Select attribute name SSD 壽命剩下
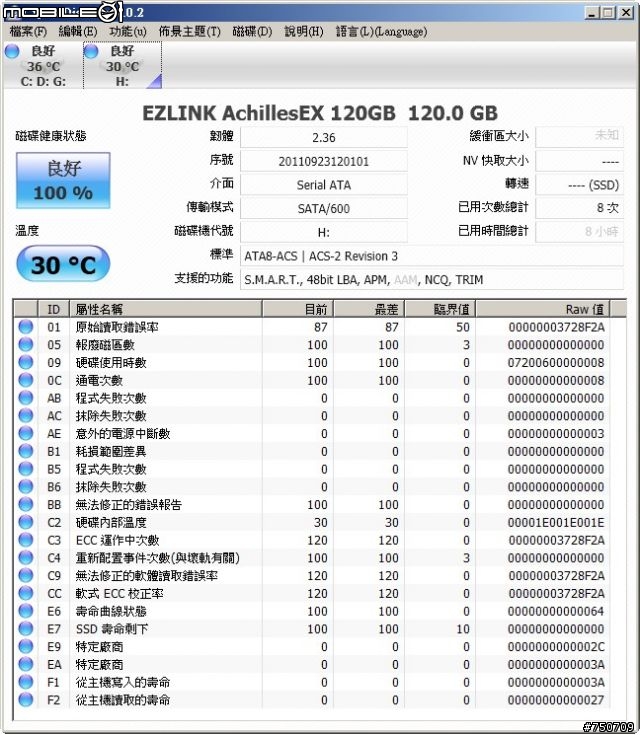This screenshot has width=640, height=735. 112,629
